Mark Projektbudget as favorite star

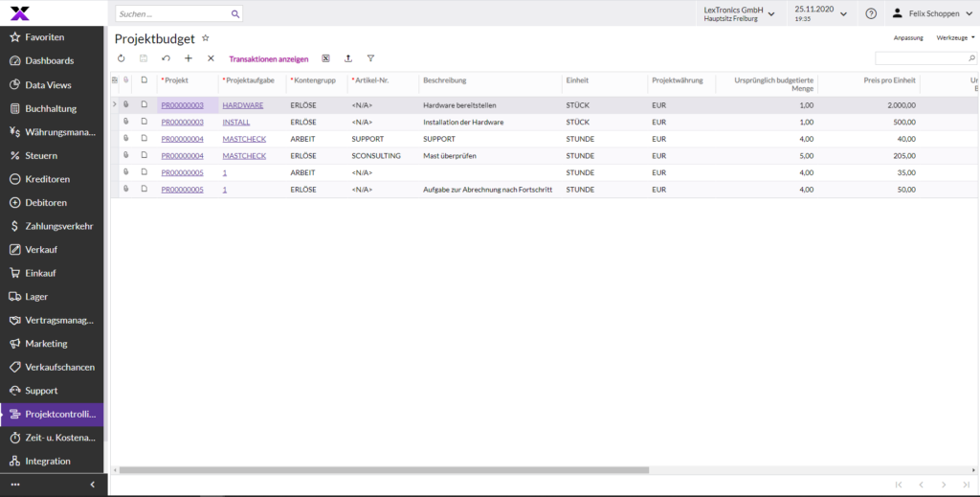coord(206,38)
